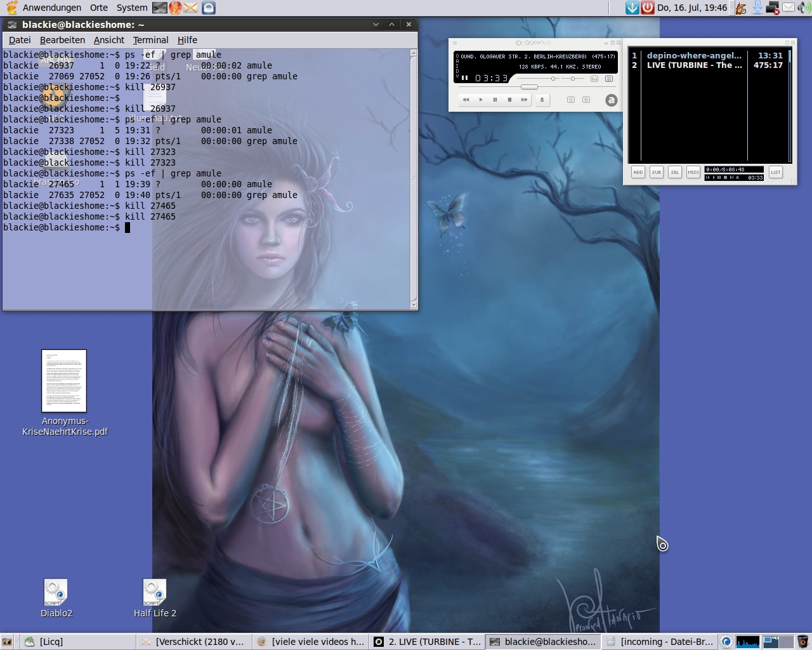
Task: Toggle shuffle S button in Audacious
Action: click(x=571, y=100)
